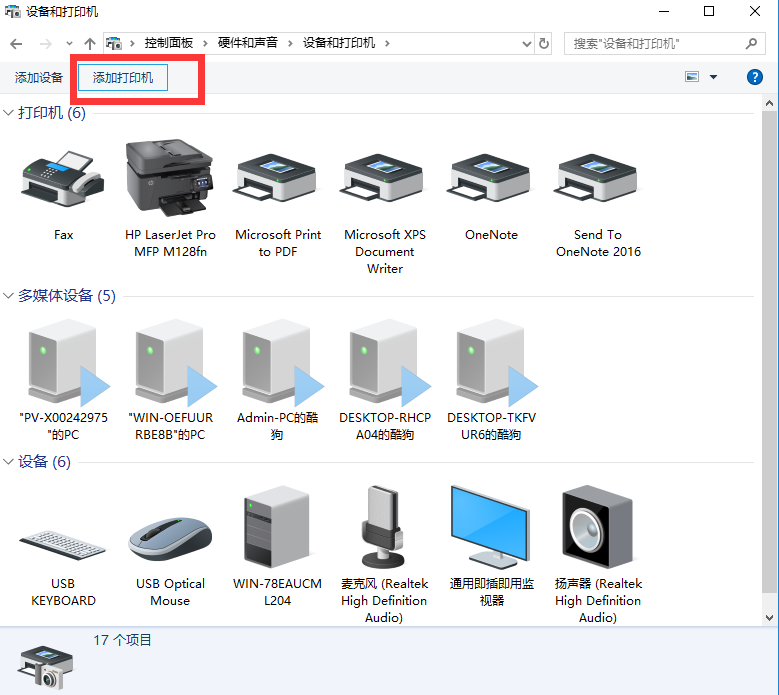Click the search magnifier icon
This screenshot has height=695, width=779.
click(x=752, y=44)
